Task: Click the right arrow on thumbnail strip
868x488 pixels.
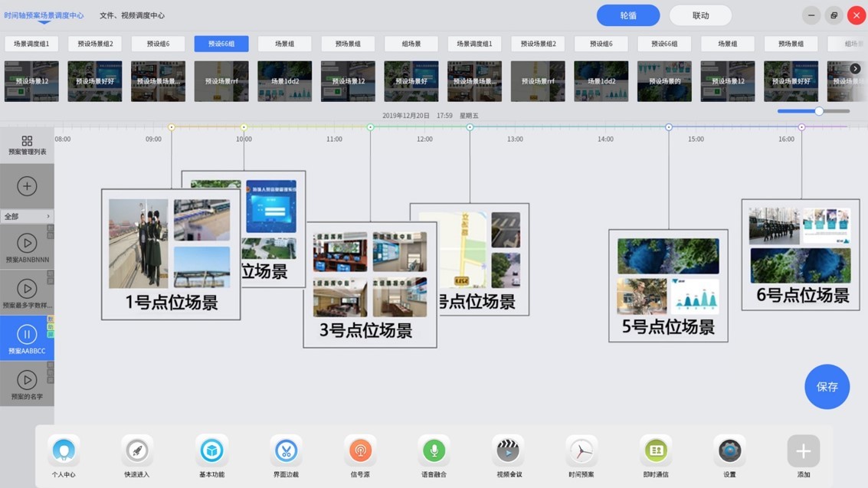Action: (x=855, y=67)
